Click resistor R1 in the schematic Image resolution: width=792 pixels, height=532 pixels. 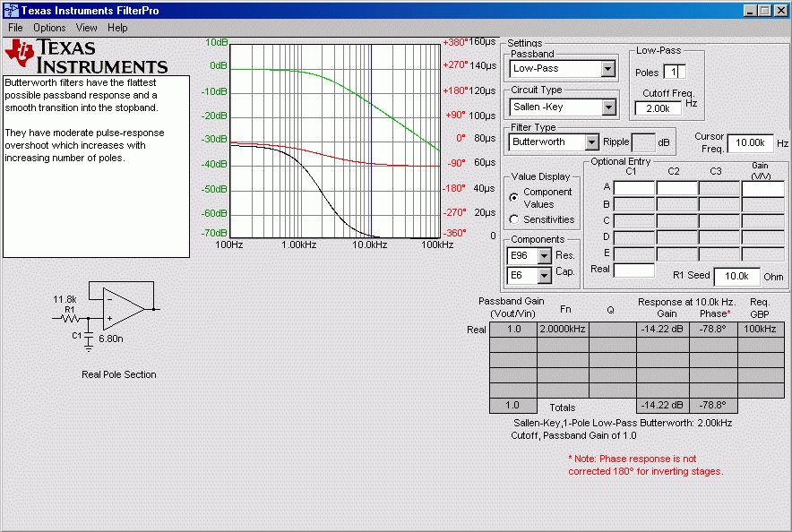[x=70, y=318]
